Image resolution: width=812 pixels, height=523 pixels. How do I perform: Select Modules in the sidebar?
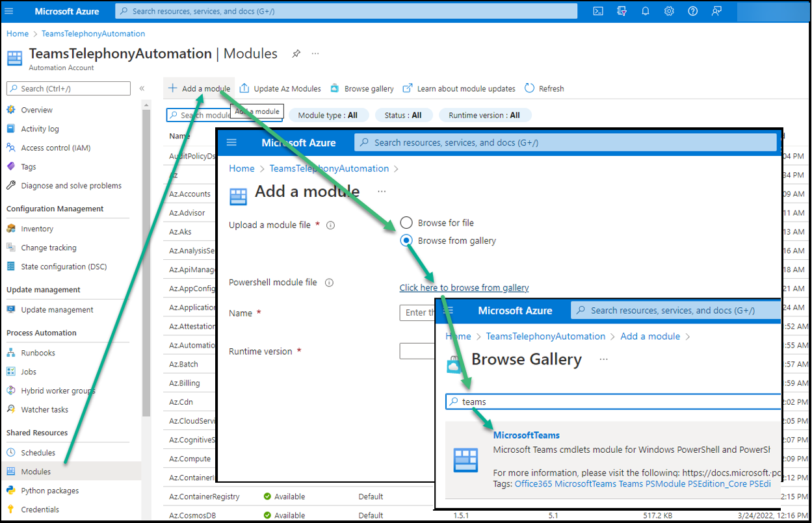(36, 472)
